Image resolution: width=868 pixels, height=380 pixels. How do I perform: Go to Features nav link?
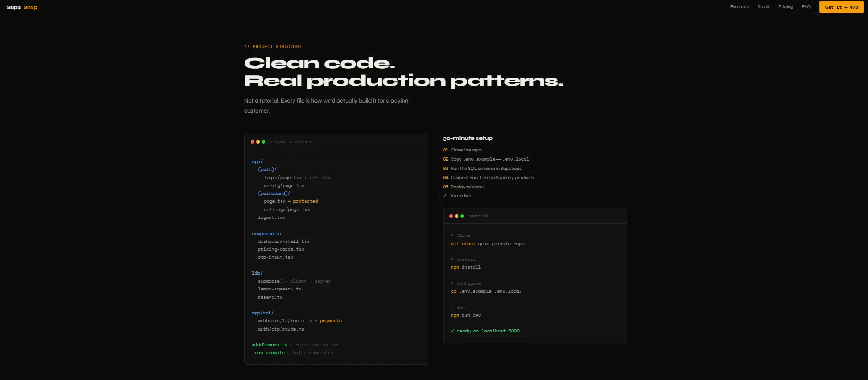[x=739, y=7]
